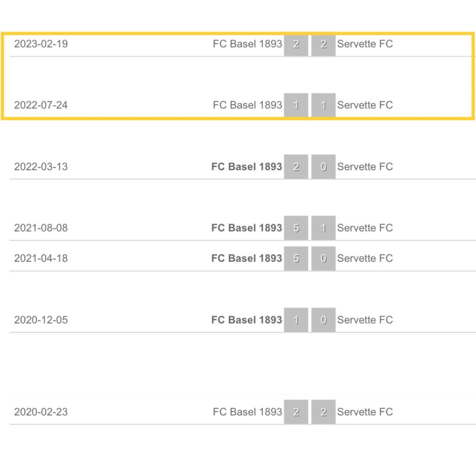
Task: Click Servette's score of 0 for 2022-03-13
Action: (x=324, y=167)
